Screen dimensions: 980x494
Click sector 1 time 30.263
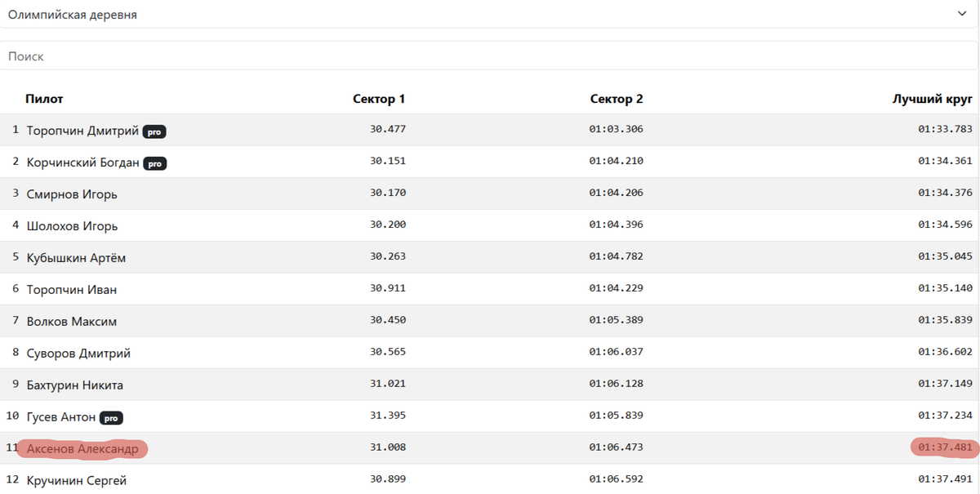point(388,256)
